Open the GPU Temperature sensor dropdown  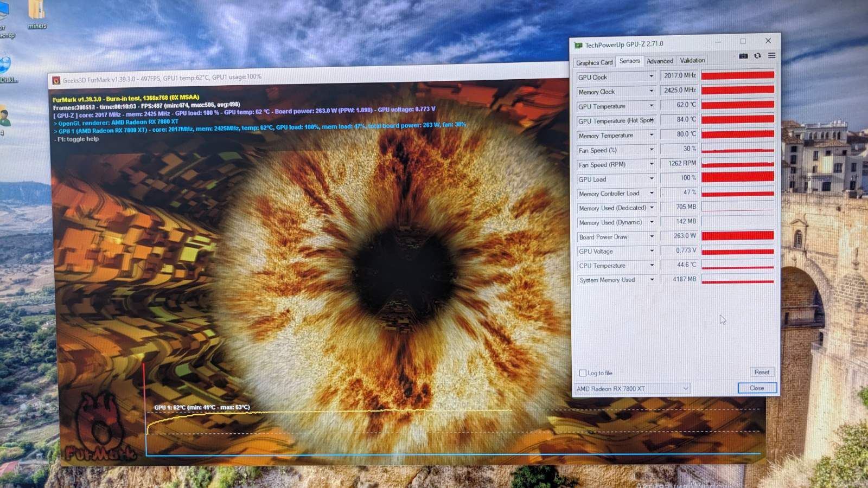(x=651, y=106)
